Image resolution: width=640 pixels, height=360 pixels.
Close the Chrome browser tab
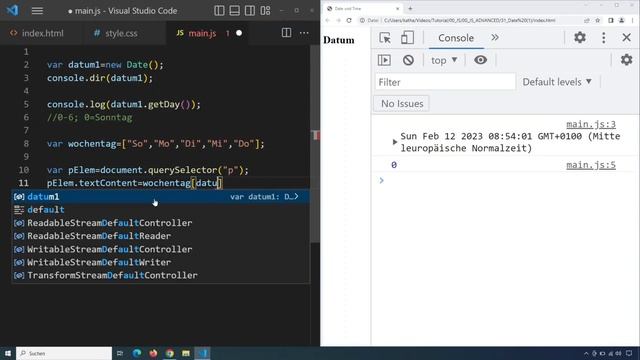pyautogui.click(x=398, y=8)
